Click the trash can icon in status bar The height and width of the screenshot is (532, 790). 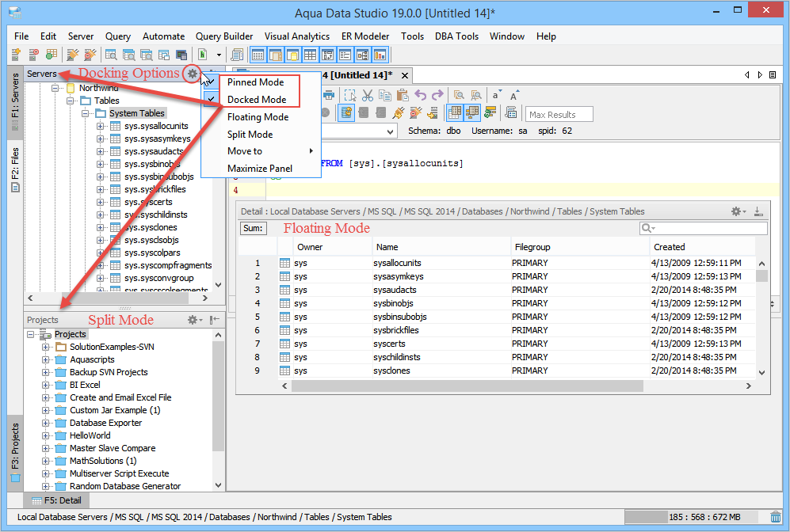pos(776,517)
